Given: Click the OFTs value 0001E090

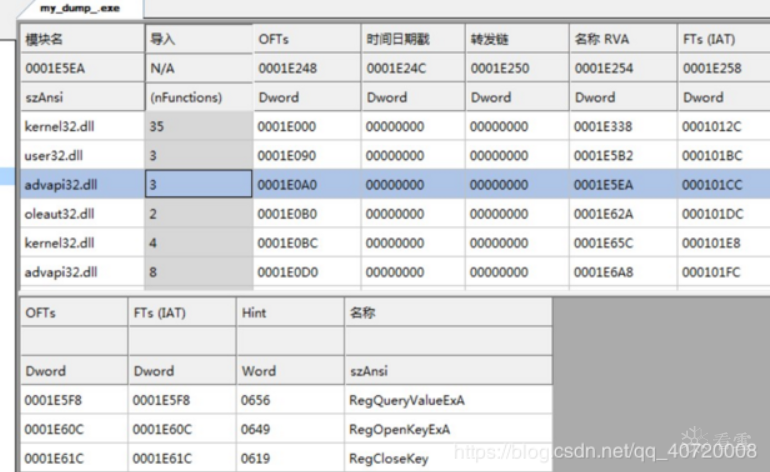Looking at the screenshot, I should [x=287, y=156].
